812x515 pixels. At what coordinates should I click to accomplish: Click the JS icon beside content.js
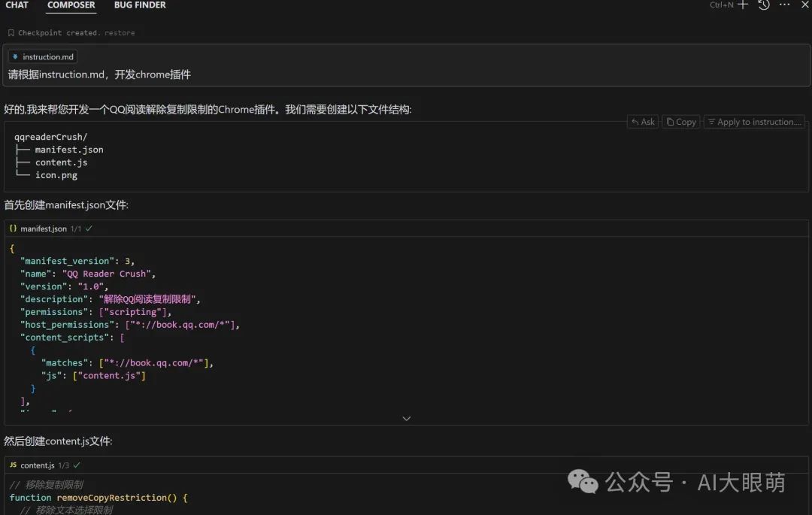[13, 465]
